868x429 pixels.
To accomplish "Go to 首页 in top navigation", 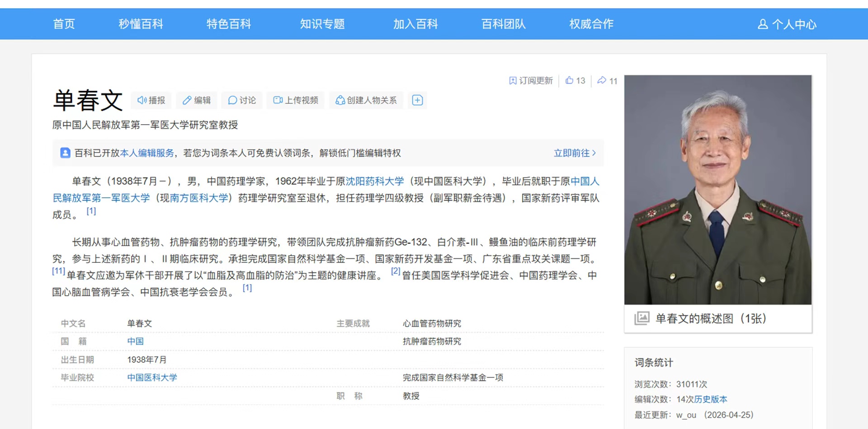I will 64,24.
